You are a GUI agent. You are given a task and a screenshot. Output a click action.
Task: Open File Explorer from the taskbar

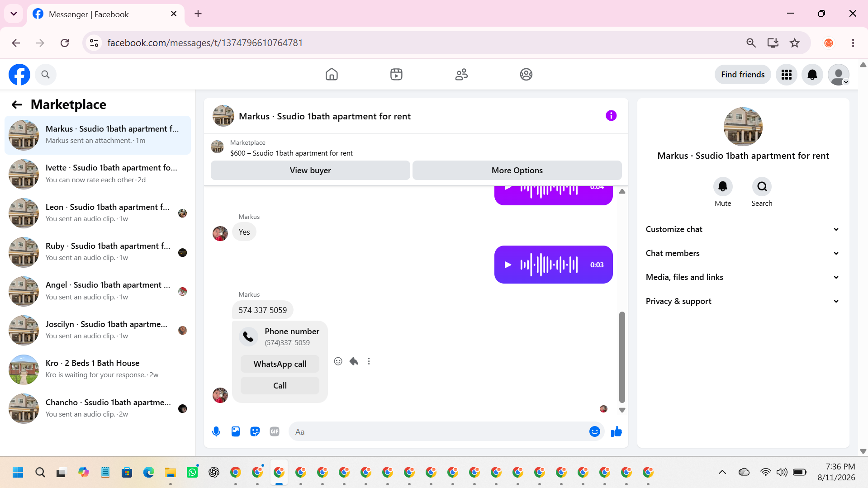(x=171, y=473)
